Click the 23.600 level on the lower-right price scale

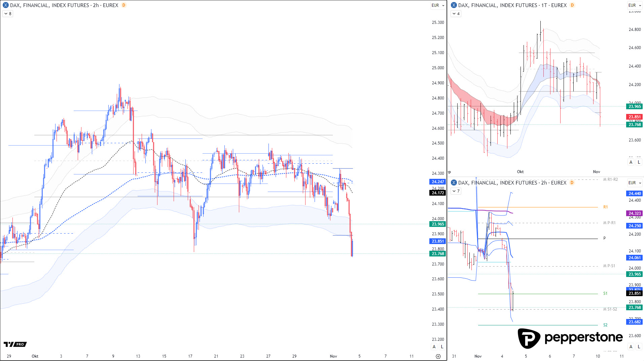[635, 336]
